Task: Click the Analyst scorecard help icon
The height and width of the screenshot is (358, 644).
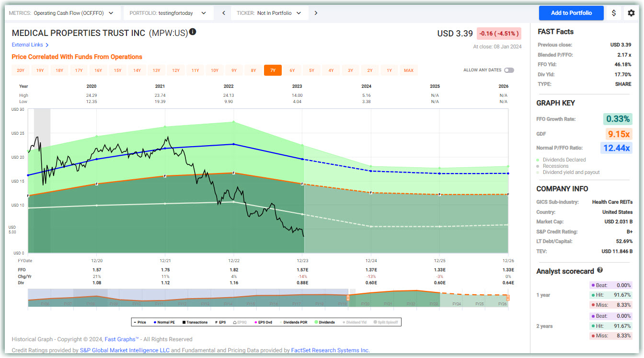Action: pyautogui.click(x=600, y=270)
